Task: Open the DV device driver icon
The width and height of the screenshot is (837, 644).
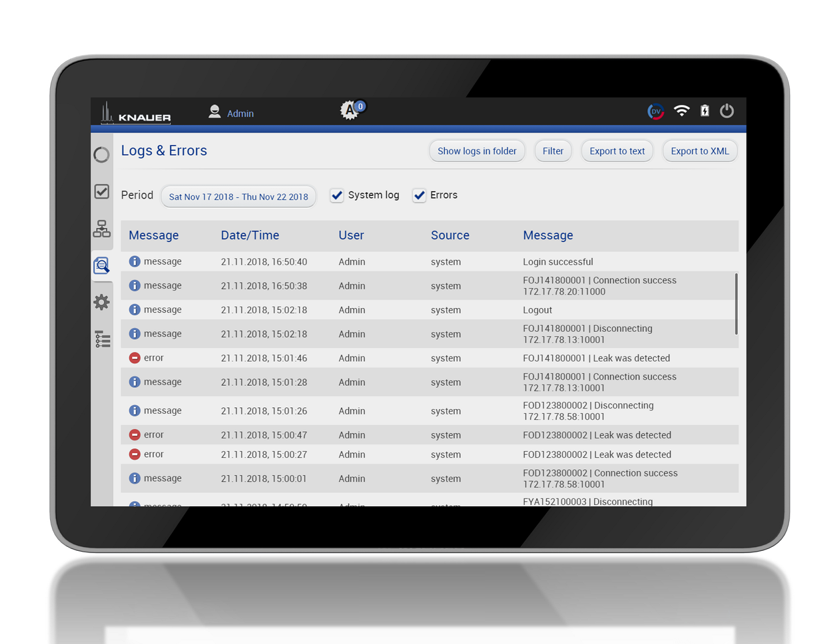Action: 656,111
